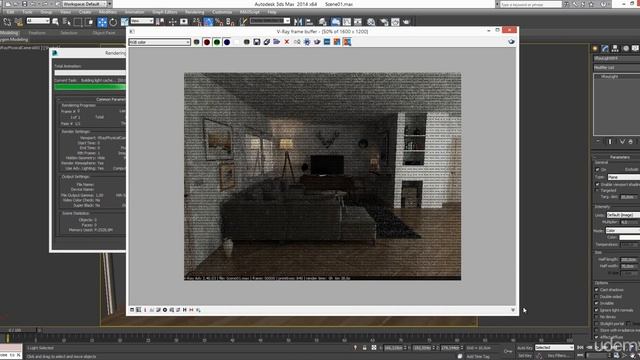Switch VFB to blue channel

coord(227,42)
